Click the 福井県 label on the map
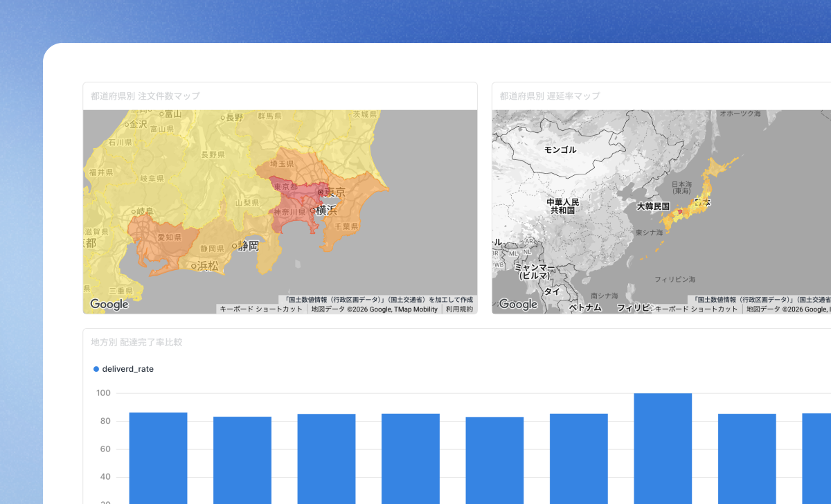Image resolution: width=831 pixels, height=504 pixels. click(100, 172)
